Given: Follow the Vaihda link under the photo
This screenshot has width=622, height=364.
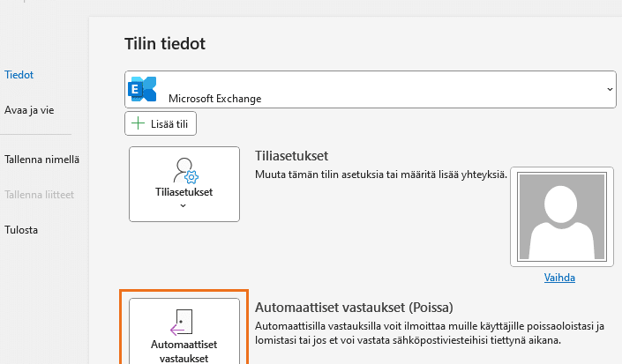Looking at the screenshot, I should [559, 278].
